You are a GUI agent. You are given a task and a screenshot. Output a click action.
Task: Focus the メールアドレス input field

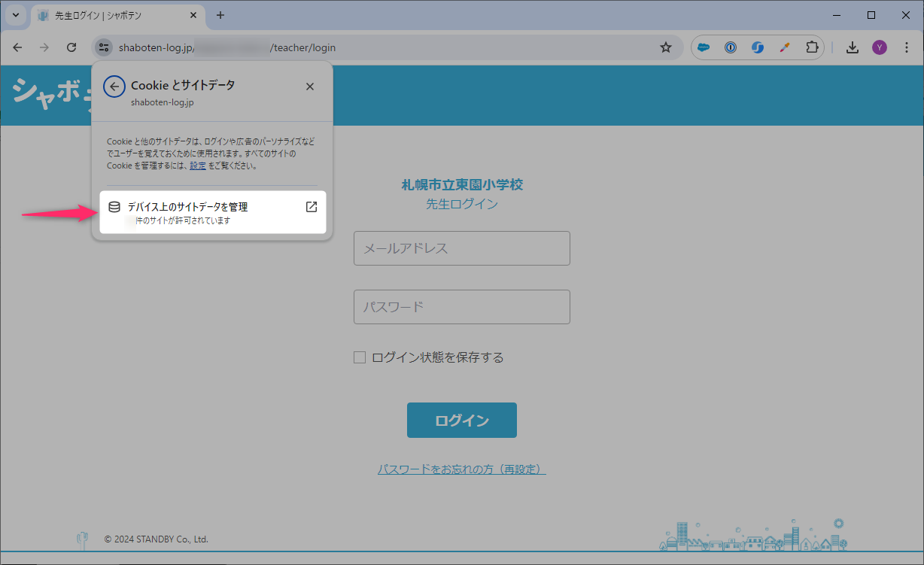pyautogui.click(x=462, y=248)
